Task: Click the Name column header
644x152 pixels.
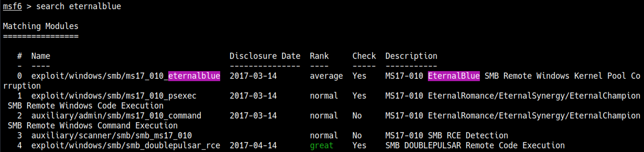Action: pos(41,56)
